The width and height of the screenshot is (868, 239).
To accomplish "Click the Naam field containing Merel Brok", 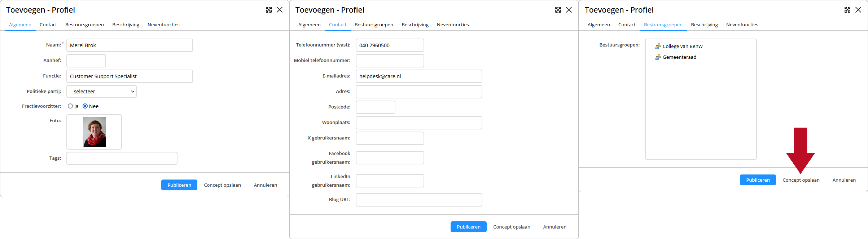I will click(x=130, y=45).
